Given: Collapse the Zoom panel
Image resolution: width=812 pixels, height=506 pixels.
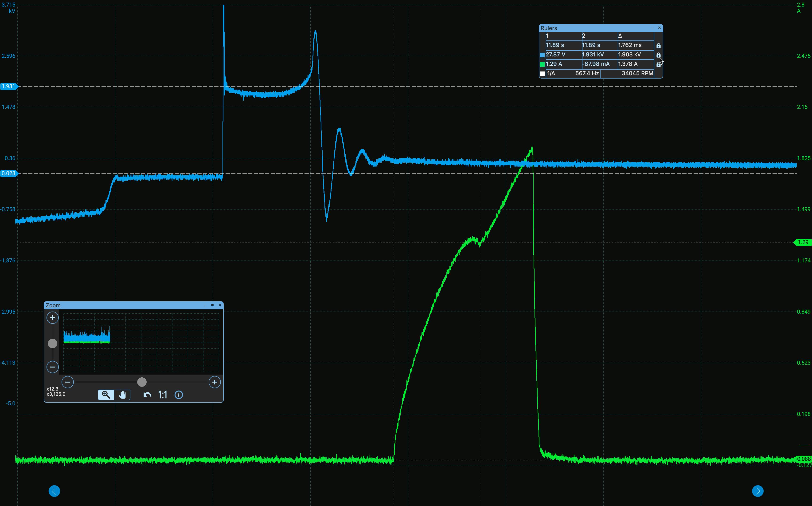Looking at the screenshot, I should pyautogui.click(x=205, y=305).
